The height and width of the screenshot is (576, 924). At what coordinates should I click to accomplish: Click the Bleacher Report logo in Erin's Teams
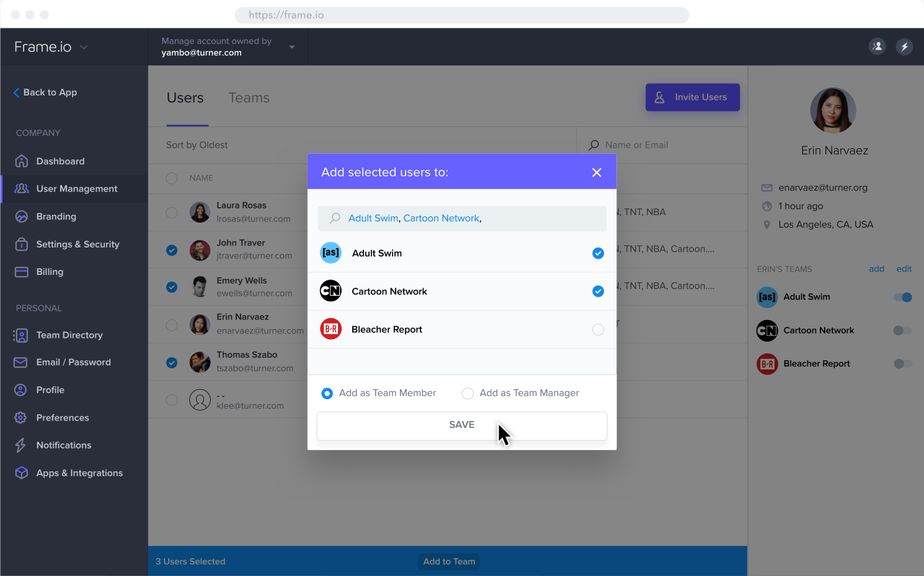point(767,364)
